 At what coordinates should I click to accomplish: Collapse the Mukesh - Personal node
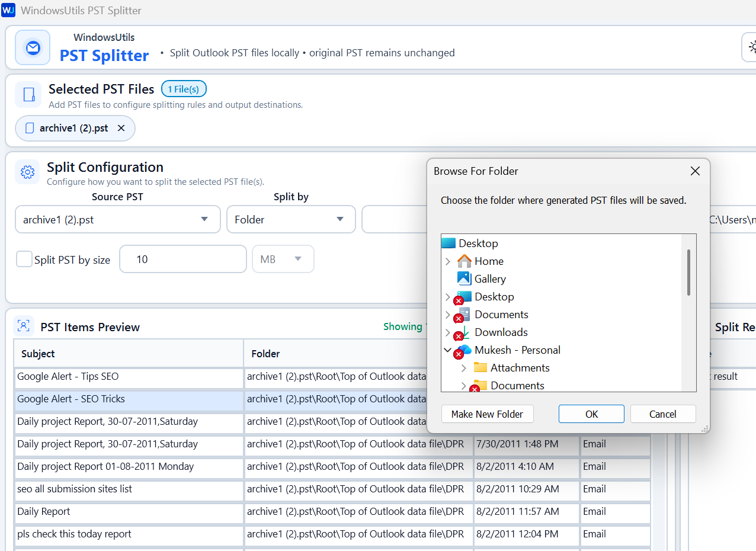click(448, 350)
